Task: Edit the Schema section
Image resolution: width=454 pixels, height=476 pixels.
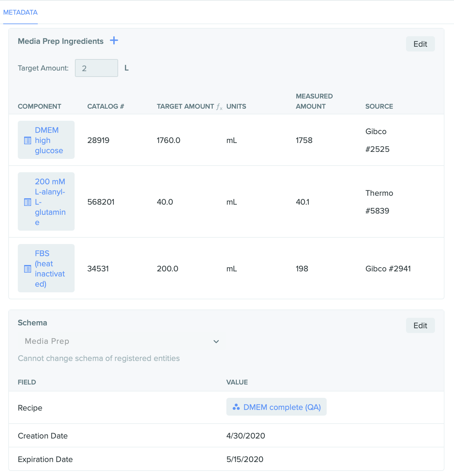Action: [x=420, y=325]
